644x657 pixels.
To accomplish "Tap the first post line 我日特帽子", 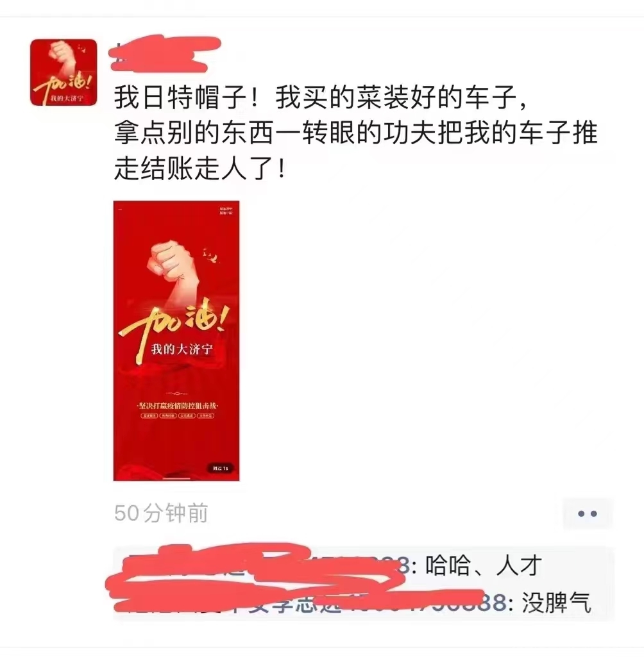I will 320,97.
